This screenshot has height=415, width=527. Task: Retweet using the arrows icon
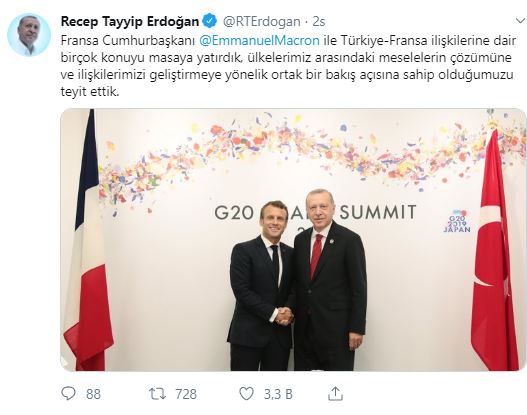pos(157,393)
